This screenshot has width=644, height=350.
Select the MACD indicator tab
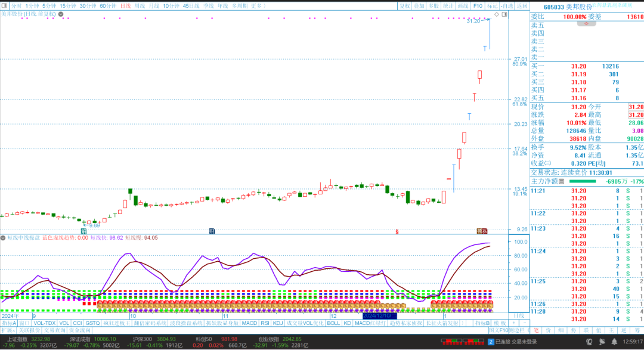tap(249, 323)
